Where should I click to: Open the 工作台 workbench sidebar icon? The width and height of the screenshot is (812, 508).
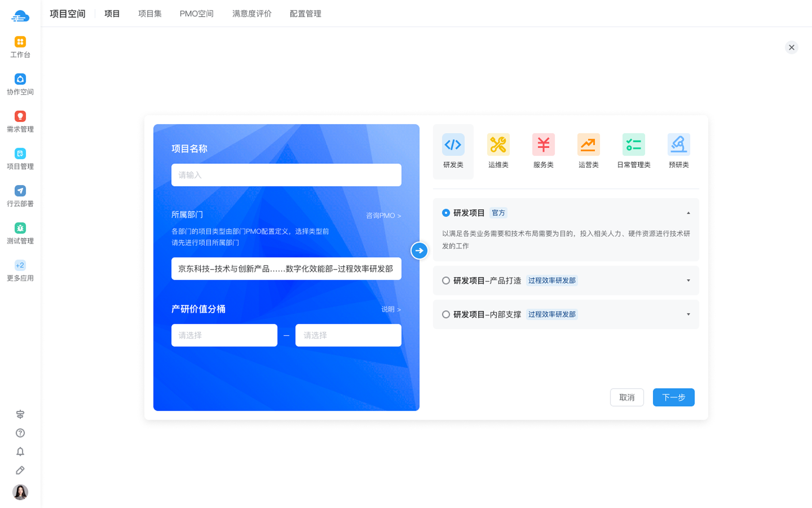point(20,42)
